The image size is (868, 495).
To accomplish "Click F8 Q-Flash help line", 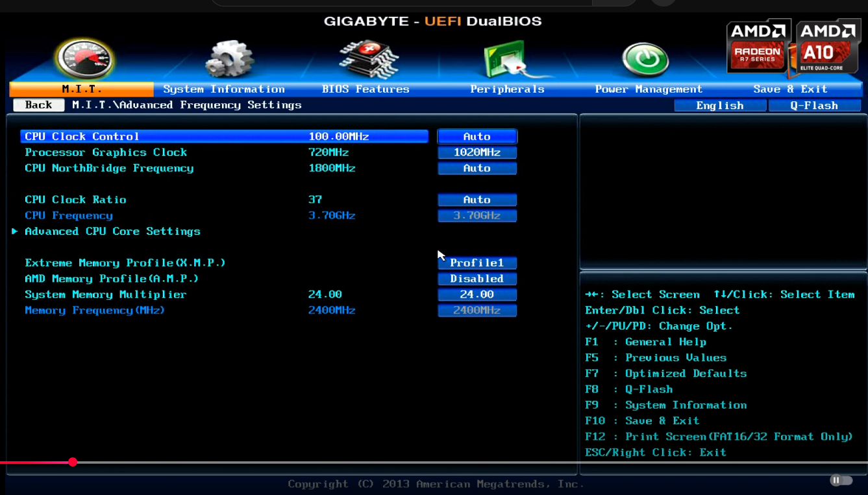I will click(x=629, y=389).
